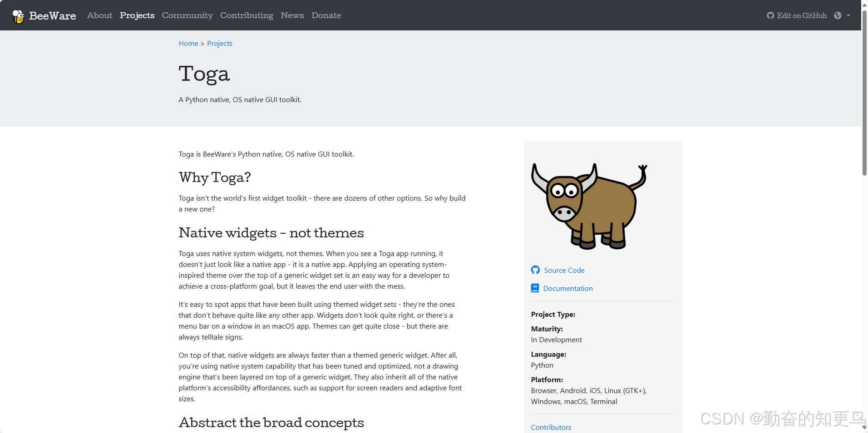Click the 'Why Toga?' heading
The width and height of the screenshot is (868, 433).
click(215, 177)
